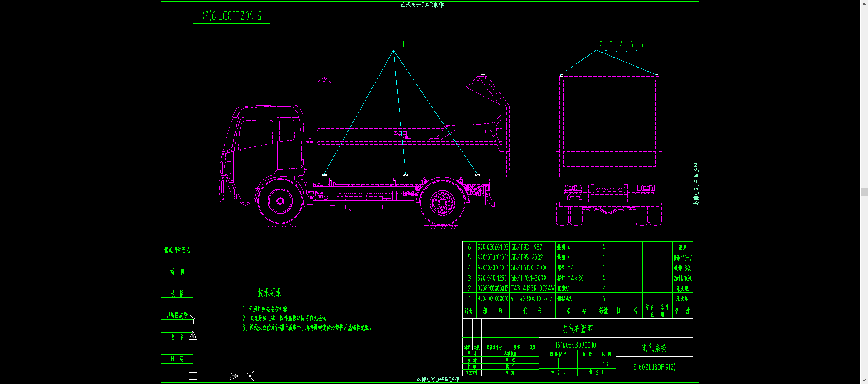Click part code '9201030101001' cell
Image resolution: width=868 pixels, height=384 pixels.
[x=493, y=258]
